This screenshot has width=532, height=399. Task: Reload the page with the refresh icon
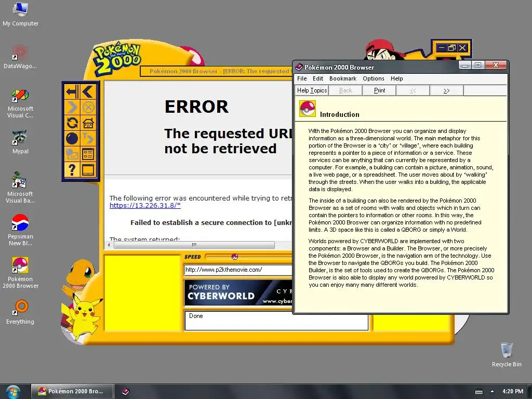tap(72, 123)
